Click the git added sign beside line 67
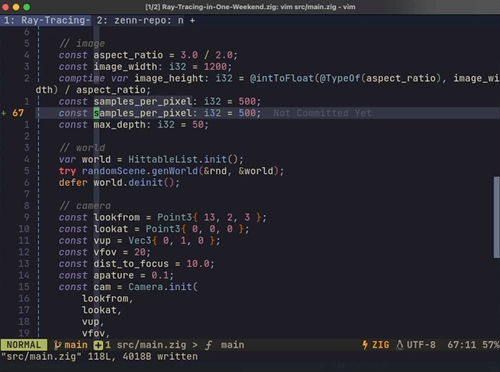The height and width of the screenshot is (372, 500). tap(4, 113)
